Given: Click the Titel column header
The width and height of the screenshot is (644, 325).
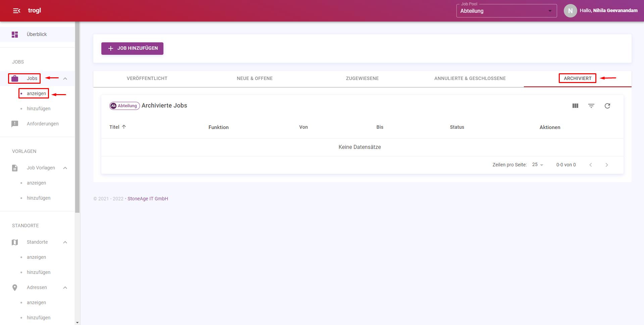Looking at the screenshot, I should click(114, 127).
